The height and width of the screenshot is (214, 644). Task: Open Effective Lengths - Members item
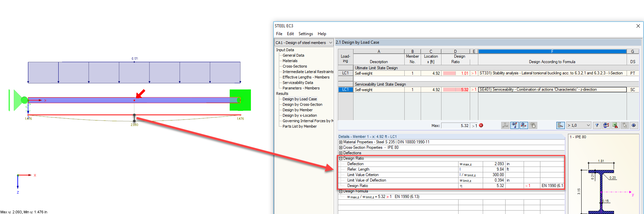coord(306,77)
